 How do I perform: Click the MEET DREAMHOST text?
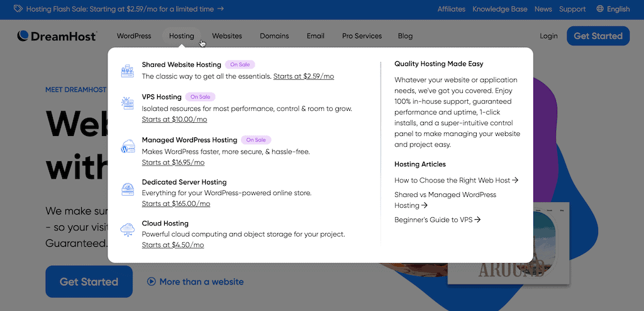(76, 89)
